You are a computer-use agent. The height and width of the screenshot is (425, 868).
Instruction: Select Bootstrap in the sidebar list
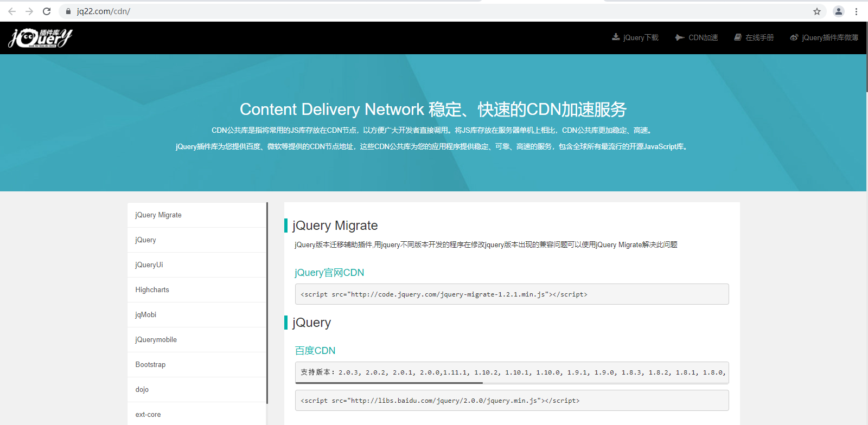[197, 365]
